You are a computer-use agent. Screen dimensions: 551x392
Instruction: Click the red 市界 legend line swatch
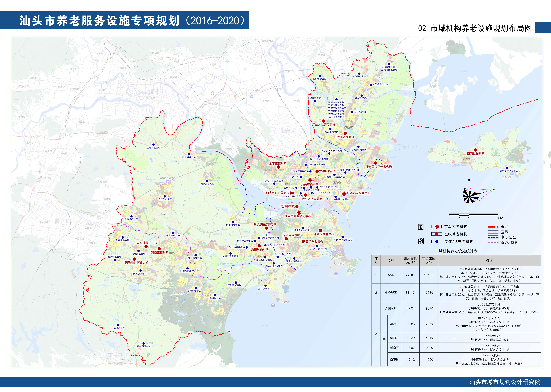(x=493, y=227)
